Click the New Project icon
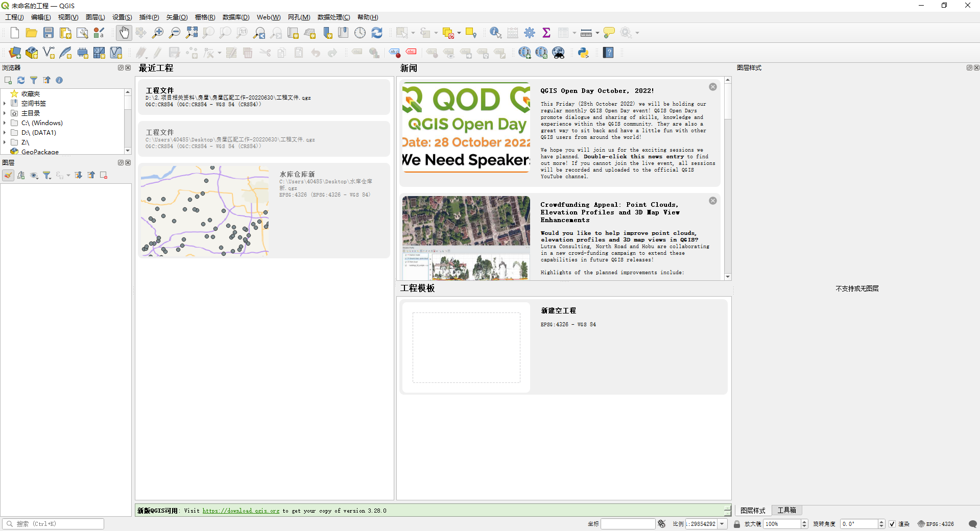Screen dimensions: 980x531 coord(14,33)
